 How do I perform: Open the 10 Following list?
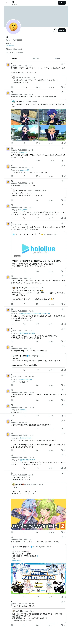point(10,53)
